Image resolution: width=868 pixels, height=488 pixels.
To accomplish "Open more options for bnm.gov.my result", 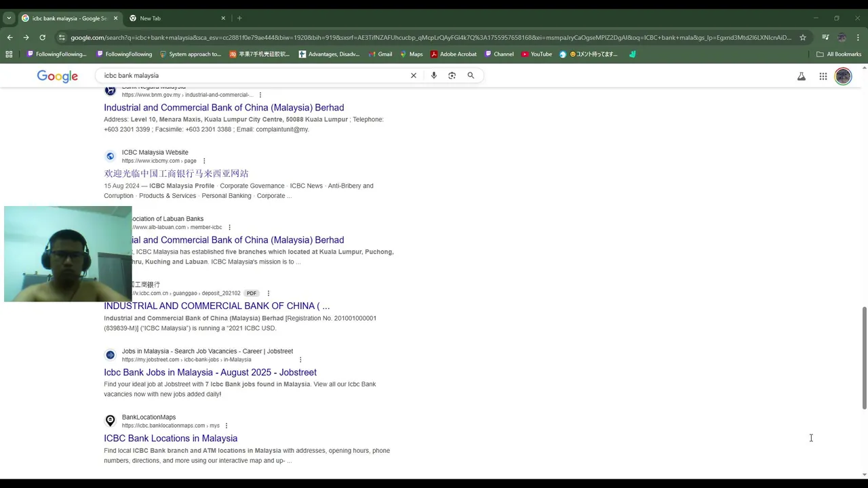I will pos(260,95).
